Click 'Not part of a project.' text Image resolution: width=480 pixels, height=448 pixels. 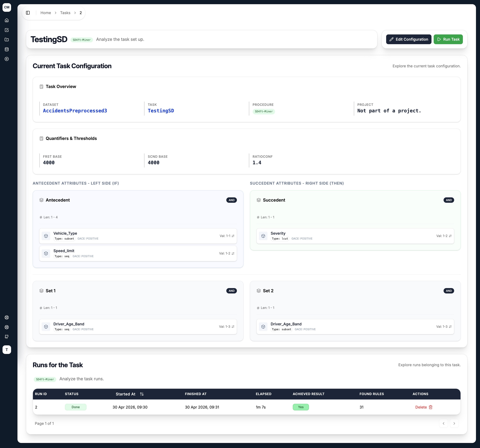coord(389,111)
